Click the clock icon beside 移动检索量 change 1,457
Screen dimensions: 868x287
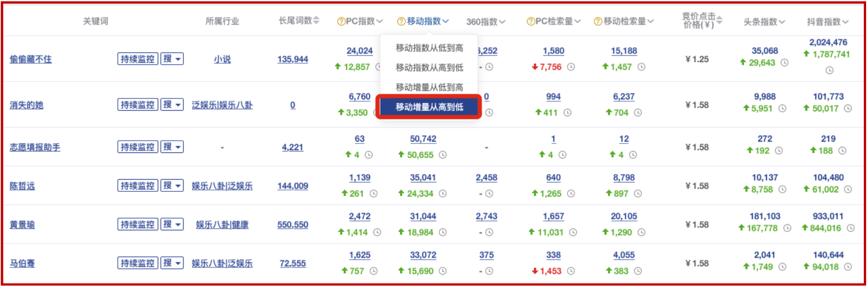[641, 67]
